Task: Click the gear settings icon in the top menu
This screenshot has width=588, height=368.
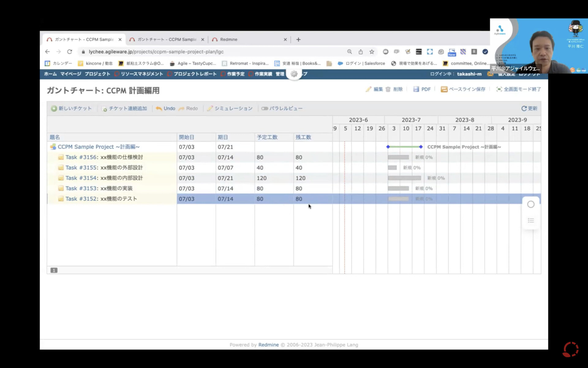Action: [294, 74]
